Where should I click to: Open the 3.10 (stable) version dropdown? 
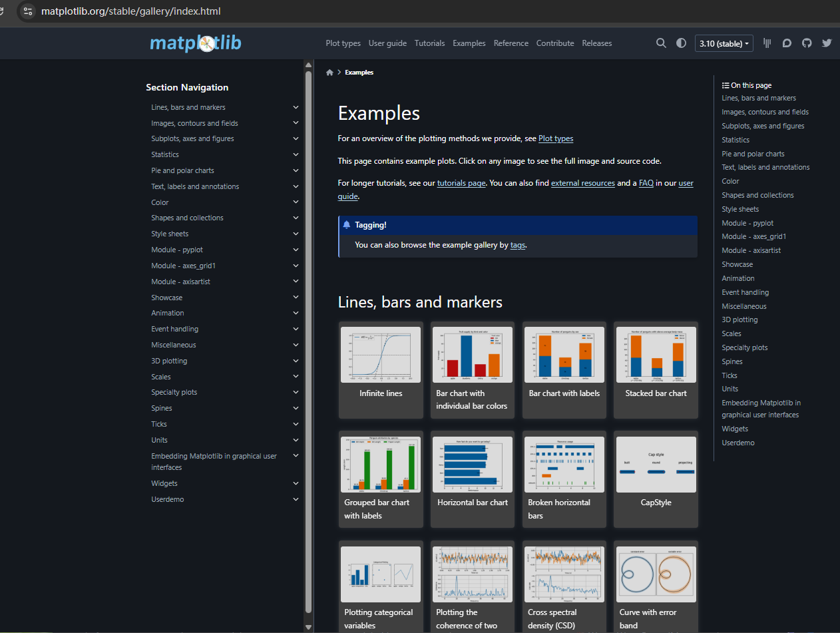[x=724, y=44]
